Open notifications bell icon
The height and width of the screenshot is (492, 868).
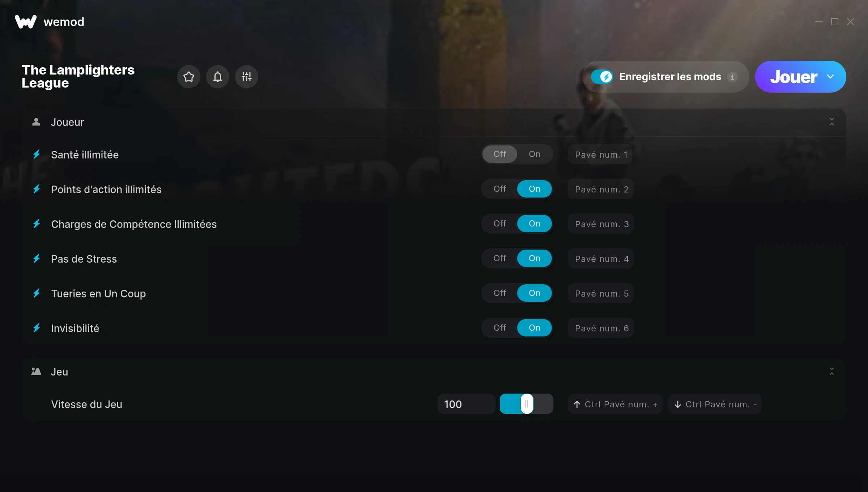pos(218,77)
